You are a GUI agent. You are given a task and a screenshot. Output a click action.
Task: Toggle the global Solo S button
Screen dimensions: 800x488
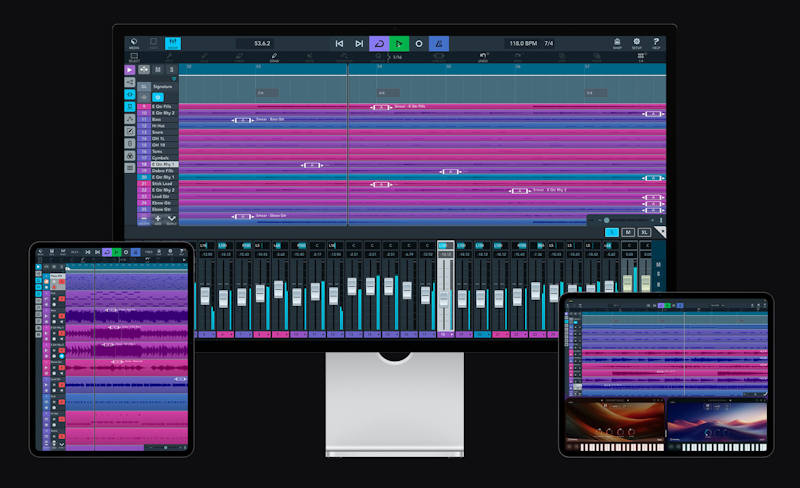point(173,70)
